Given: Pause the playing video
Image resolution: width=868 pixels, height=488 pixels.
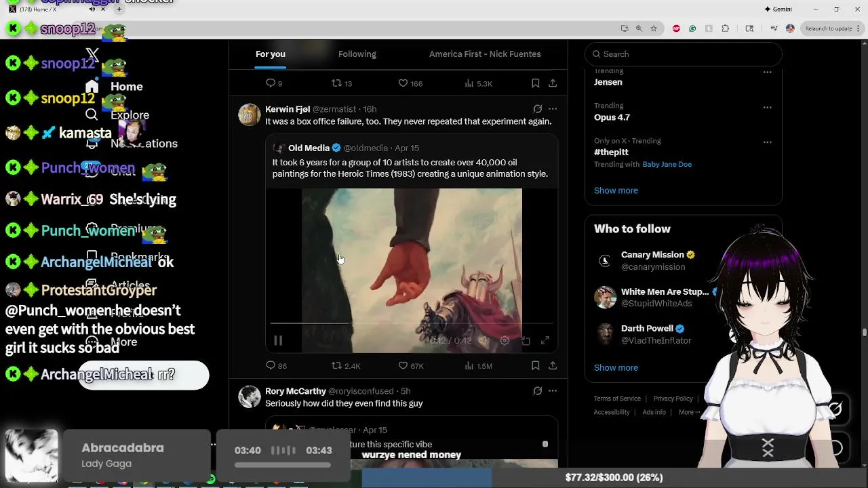Looking at the screenshot, I should 278,341.
